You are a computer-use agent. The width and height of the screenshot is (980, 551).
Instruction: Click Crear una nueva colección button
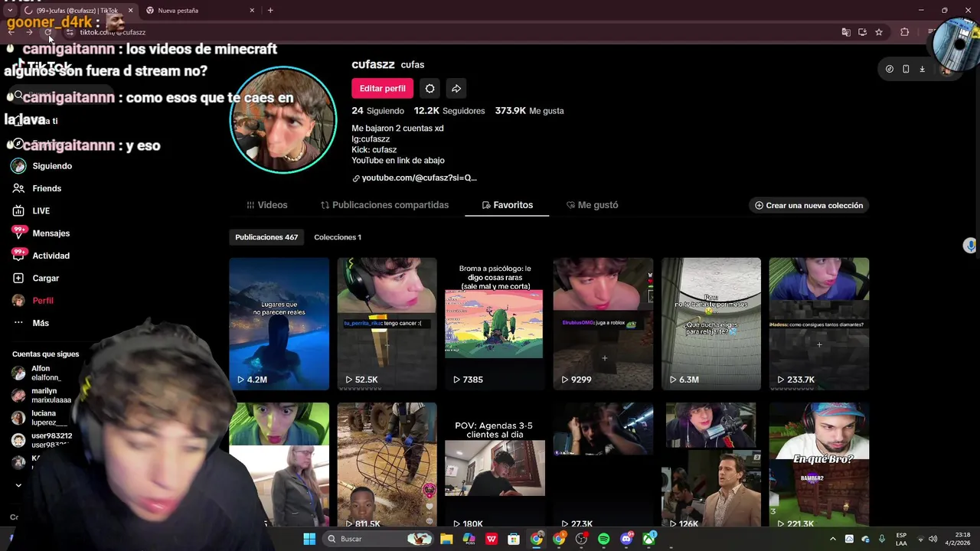[808, 205]
